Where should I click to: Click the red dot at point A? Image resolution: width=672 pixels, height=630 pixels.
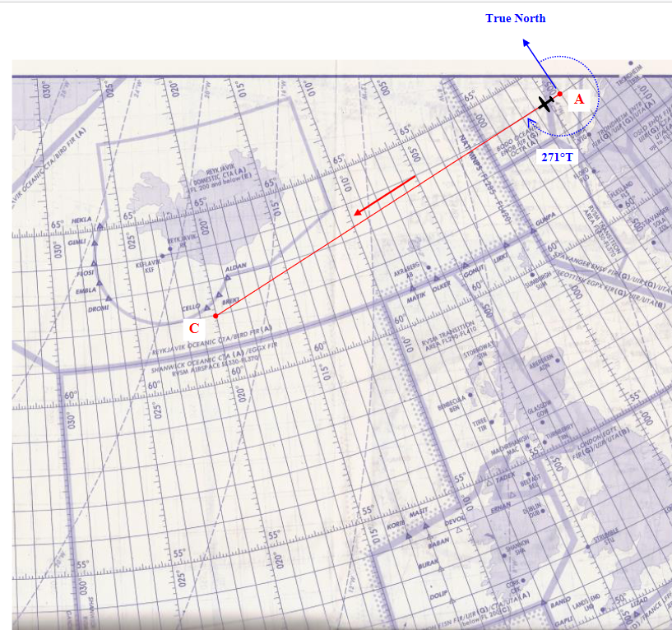pos(559,94)
